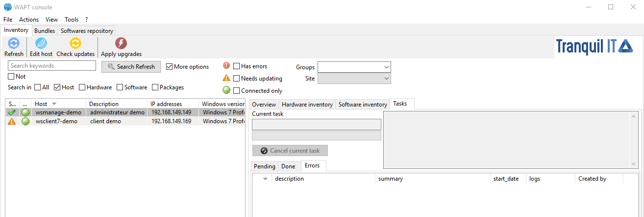644x217 pixels.
Task: Click the green checkmark status icon of wsmanage-demo
Action: point(12,112)
